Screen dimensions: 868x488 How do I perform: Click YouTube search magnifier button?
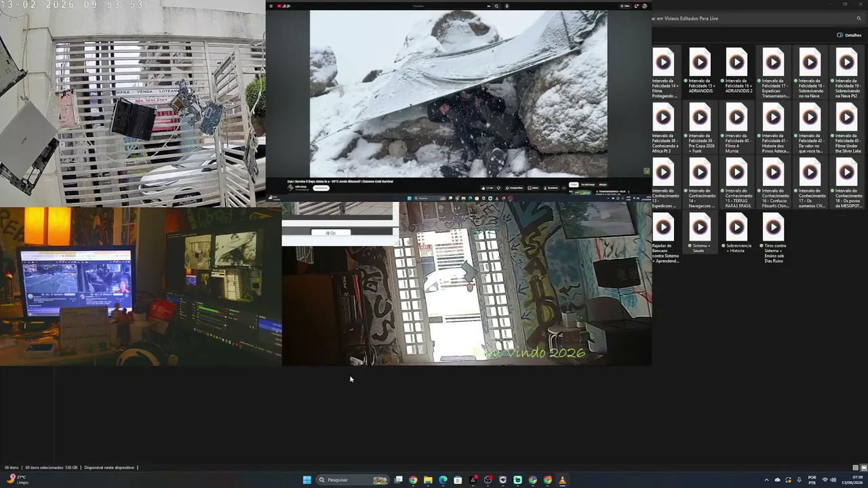pyautogui.click(x=496, y=6)
